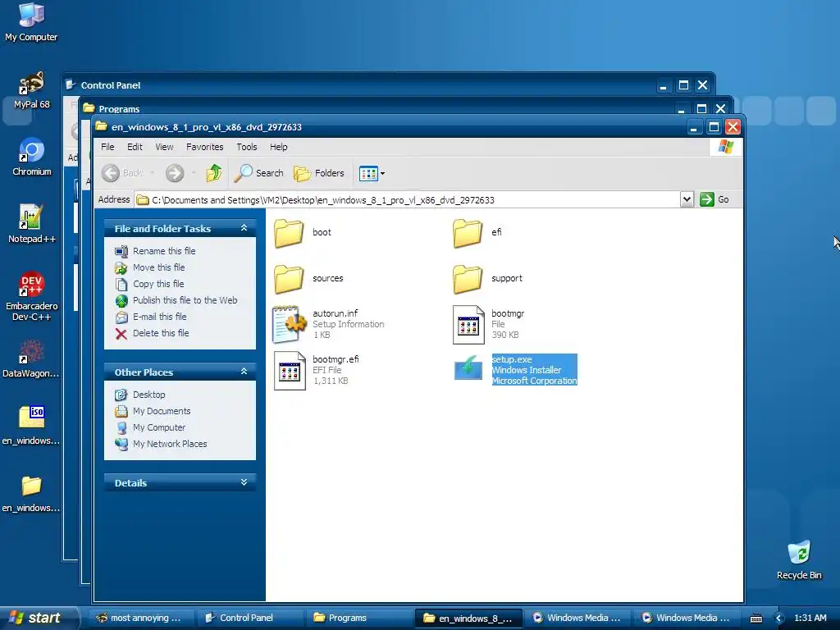
Task: Open the Views dropdown in toolbar
Action: tap(372, 173)
